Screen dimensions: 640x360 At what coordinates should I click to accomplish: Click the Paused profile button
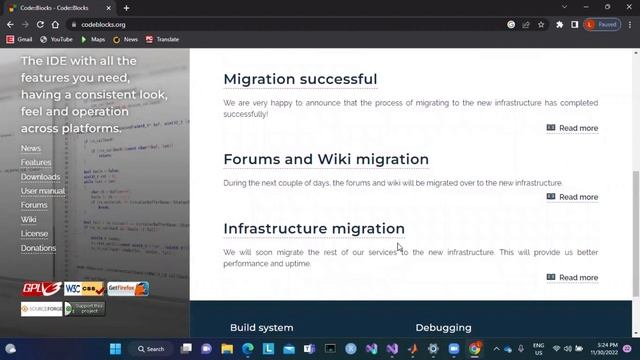pos(602,24)
